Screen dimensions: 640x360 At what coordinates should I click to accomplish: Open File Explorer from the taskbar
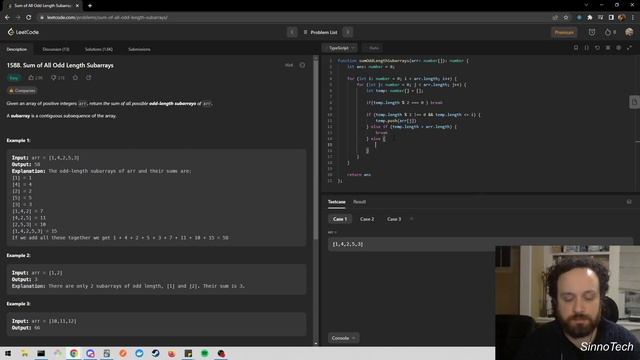24,353
